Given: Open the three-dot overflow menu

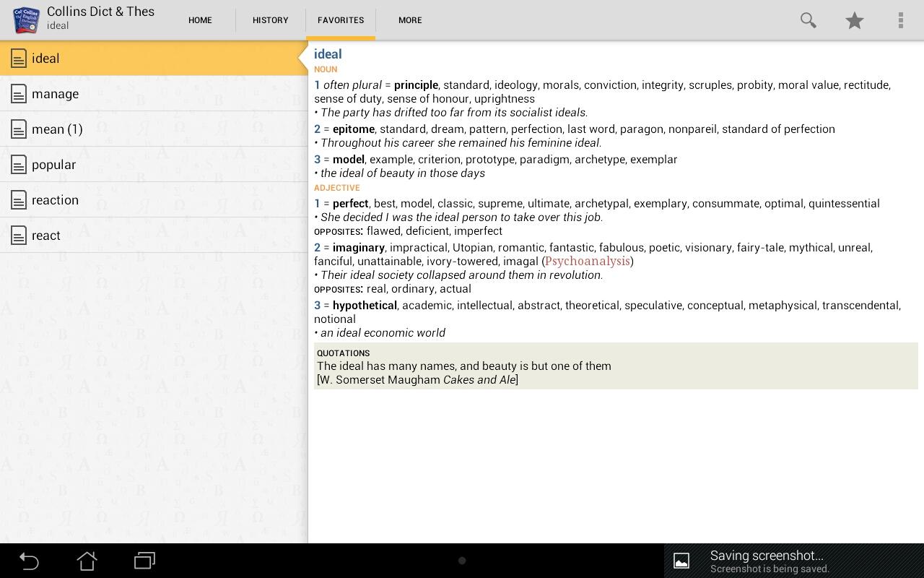Looking at the screenshot, I should pos(900,20).
